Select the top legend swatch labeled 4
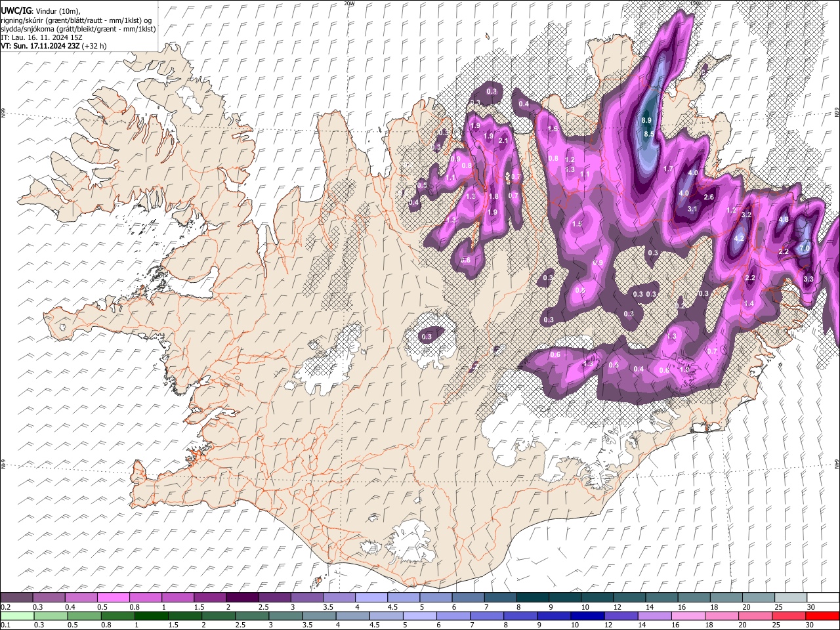Screen dimensions: 840x630 pyautogui.click(x=371, y=597)
